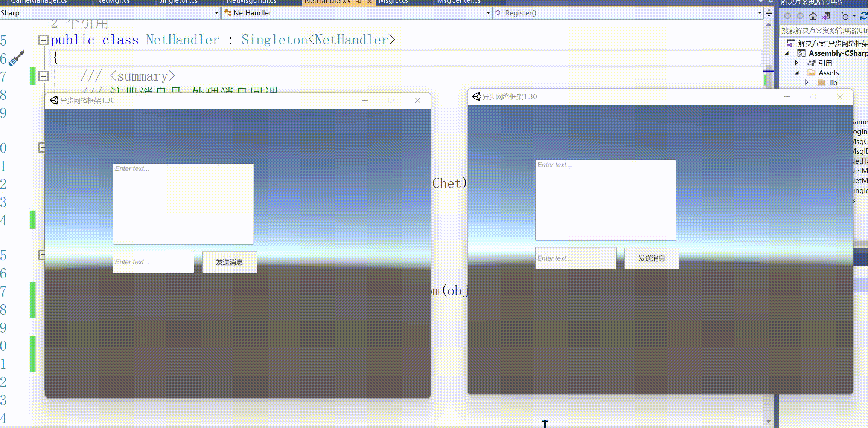Click the Home icon in Solution Explorer
The height and width of the screenshot is (428, 868).
pyautogui.click(x=813, y=16)
